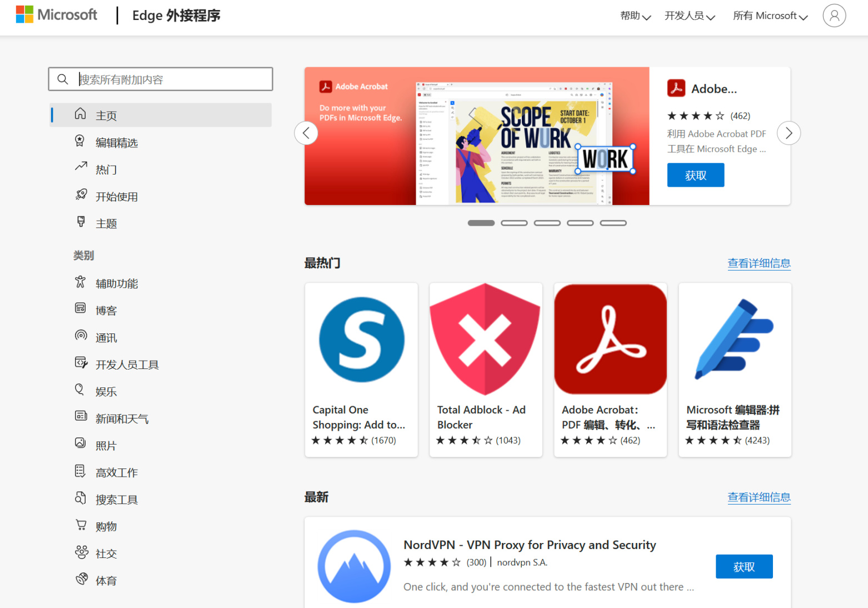Show next banner with right arrow

(789, 133)
